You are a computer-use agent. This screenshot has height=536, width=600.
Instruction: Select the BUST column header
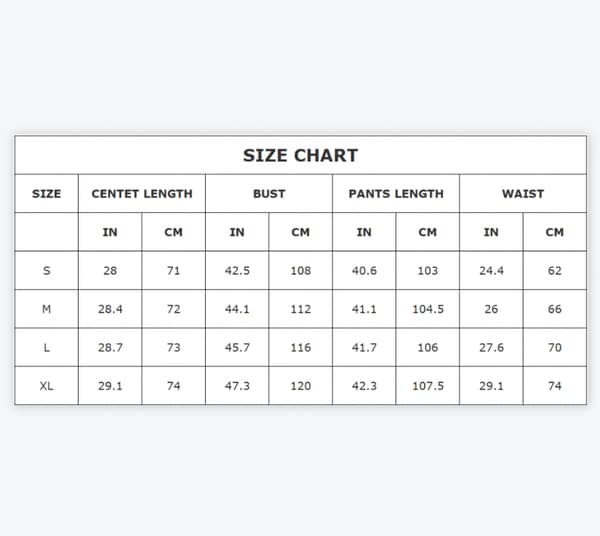(x=269, y=194)
